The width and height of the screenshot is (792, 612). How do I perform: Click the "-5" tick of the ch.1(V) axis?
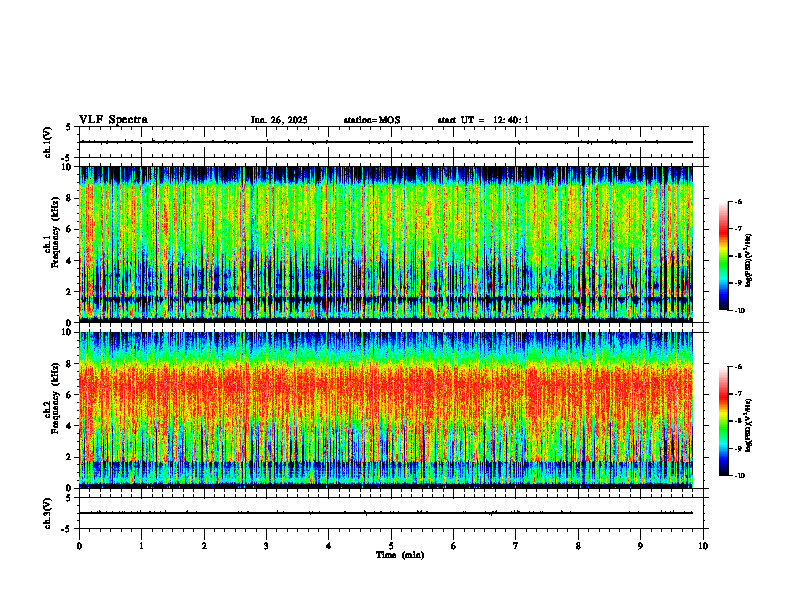(66, 158)
